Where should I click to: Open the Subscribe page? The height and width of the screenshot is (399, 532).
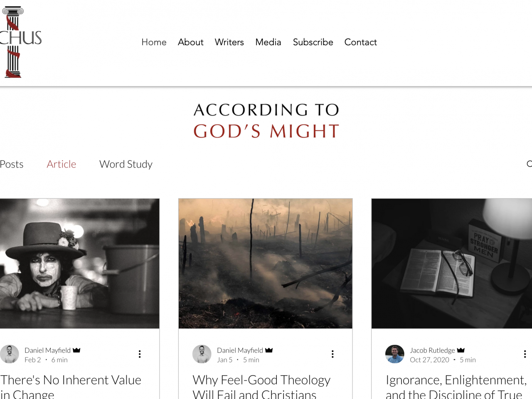coord(313,42)
